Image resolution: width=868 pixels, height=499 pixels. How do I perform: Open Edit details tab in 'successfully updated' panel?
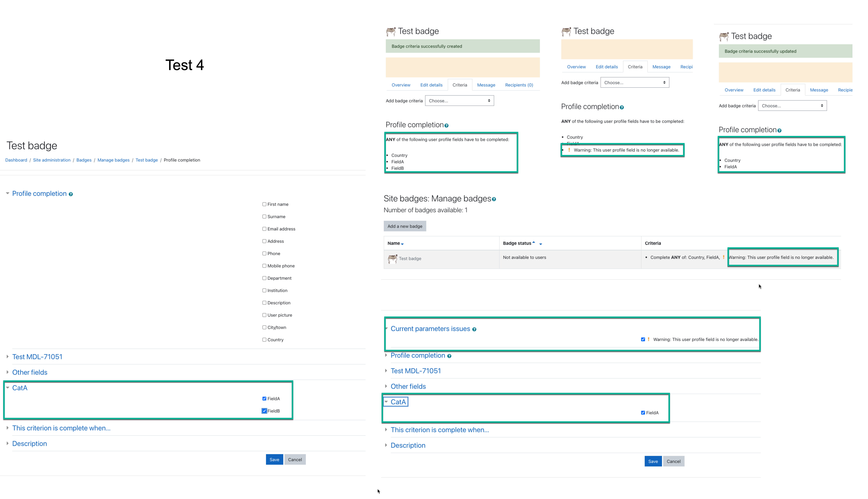[x=764, y=90]
